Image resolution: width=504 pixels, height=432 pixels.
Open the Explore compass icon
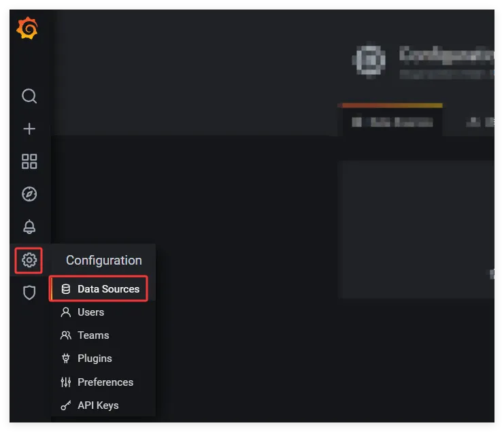click(x=29, y=194)
